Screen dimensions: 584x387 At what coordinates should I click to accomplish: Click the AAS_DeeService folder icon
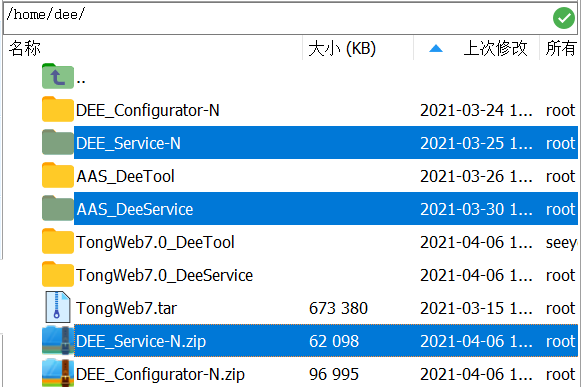click(58, 209)
